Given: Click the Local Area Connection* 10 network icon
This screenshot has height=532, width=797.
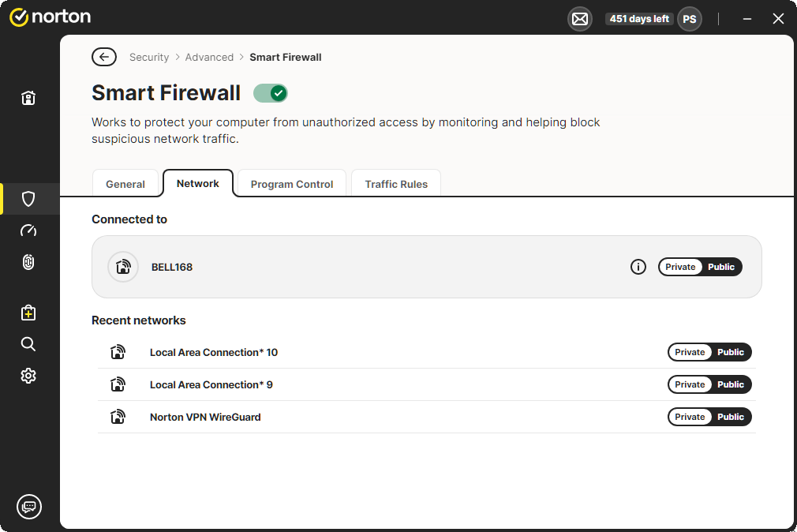Looking at the screenshot, I should coord(118,352).
